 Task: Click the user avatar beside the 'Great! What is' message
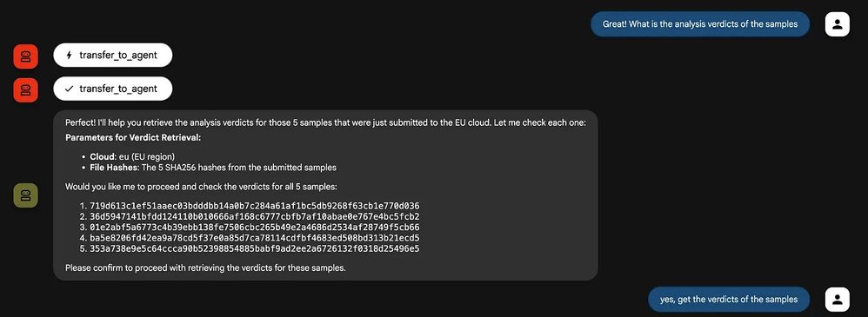(837, 24)
